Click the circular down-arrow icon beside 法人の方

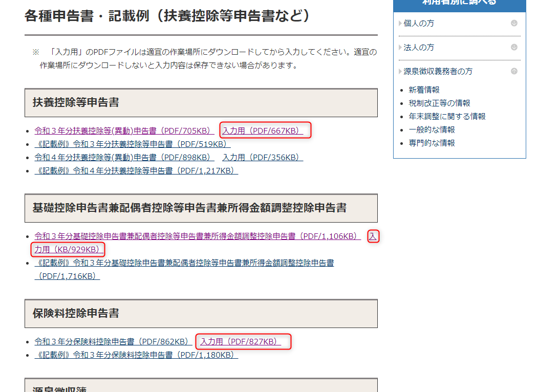pyautogui.click(x=513, y=47)
